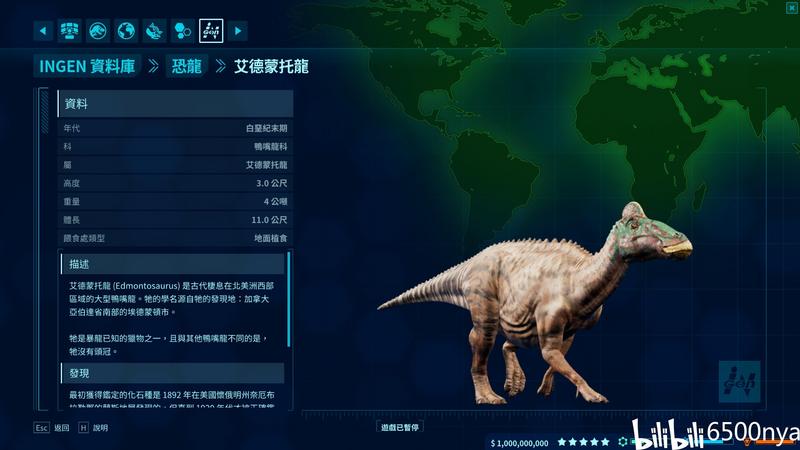800x450 pixels.
Task: Open the Jurassic World logo category
Action: [98, 31]
